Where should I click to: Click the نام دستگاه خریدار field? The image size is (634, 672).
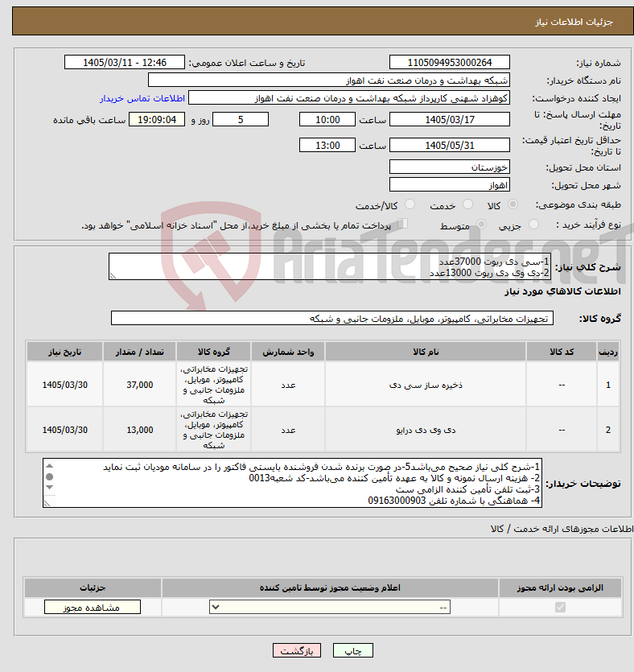[x=328, y=80]
